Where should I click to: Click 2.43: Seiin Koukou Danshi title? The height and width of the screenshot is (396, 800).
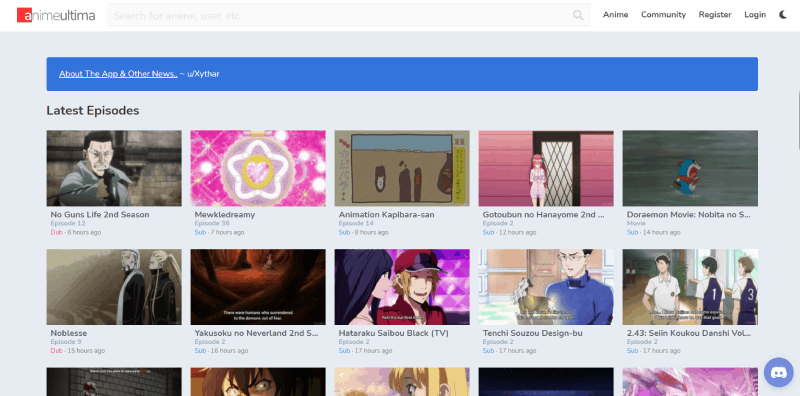689,333
